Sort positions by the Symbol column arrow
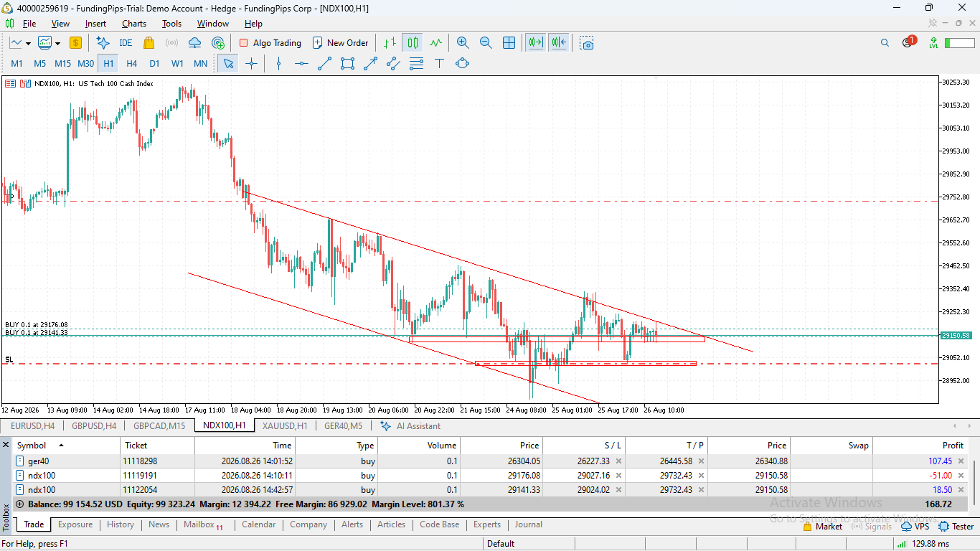The image size is (980, 551). pyautogui.click(x=61, y=446)
